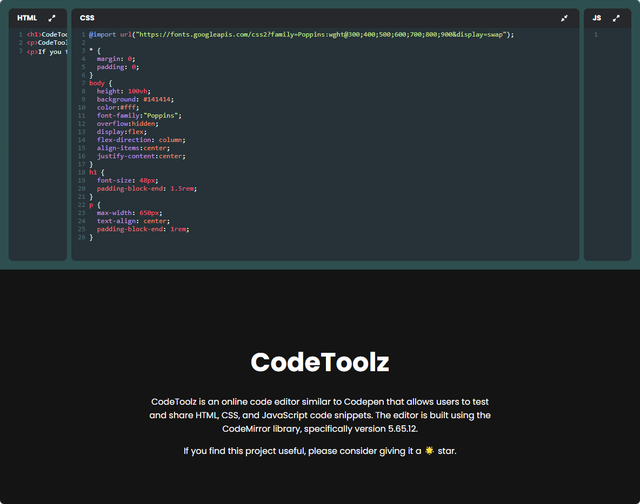Click the 'text-align: center;' line

click(x=133, y=221)
